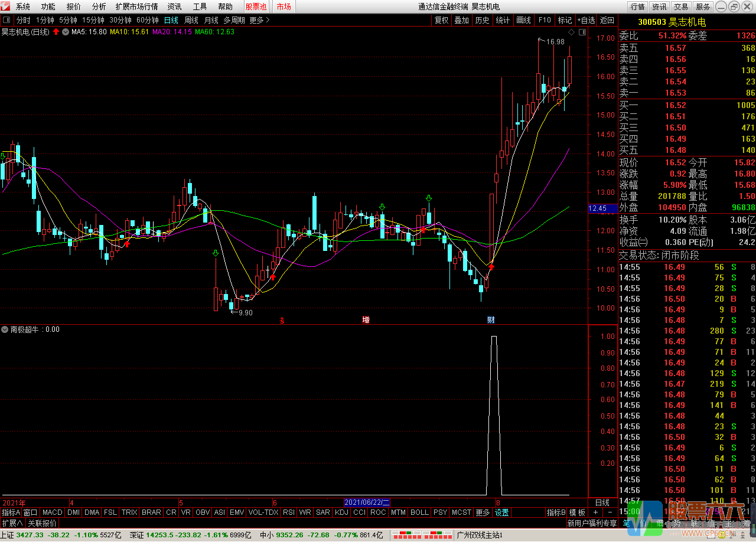
Task: Click the 标记 toolbar button
Action: pyautogui.click(x=565, y=20)
